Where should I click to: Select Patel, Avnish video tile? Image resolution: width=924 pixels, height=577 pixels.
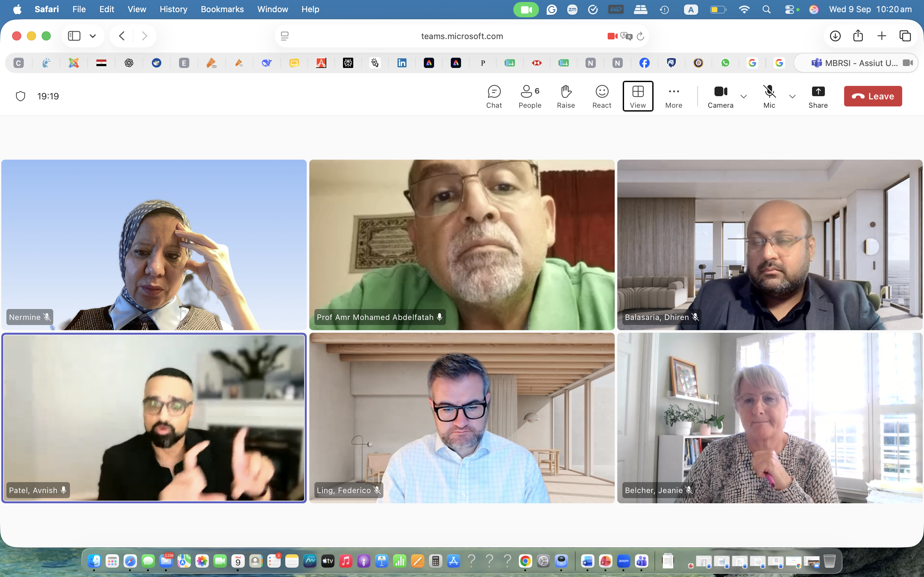click(x=154, y=418)
